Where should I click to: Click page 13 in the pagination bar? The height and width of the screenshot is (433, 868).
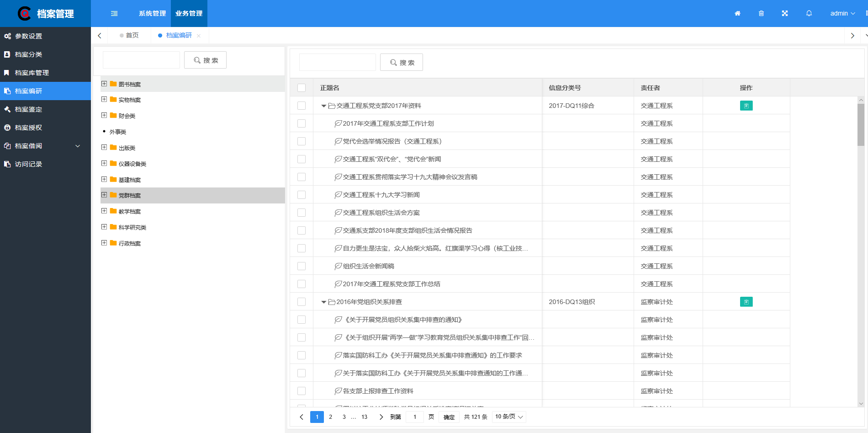[364, 417]
